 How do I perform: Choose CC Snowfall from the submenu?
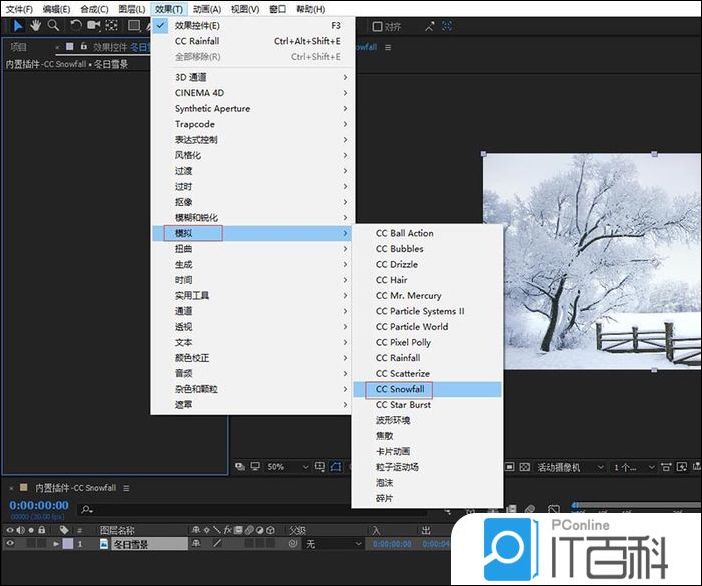click(x=428, y=389)
